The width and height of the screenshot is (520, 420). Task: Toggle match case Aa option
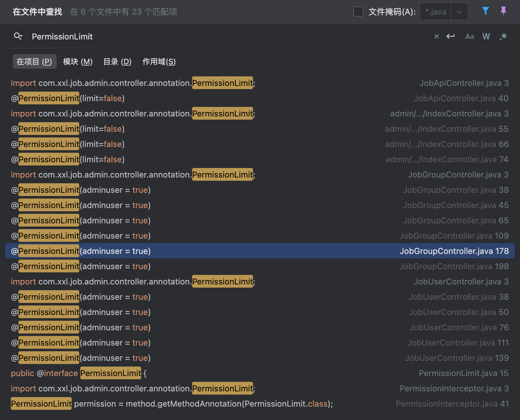[x=469, y=37]
